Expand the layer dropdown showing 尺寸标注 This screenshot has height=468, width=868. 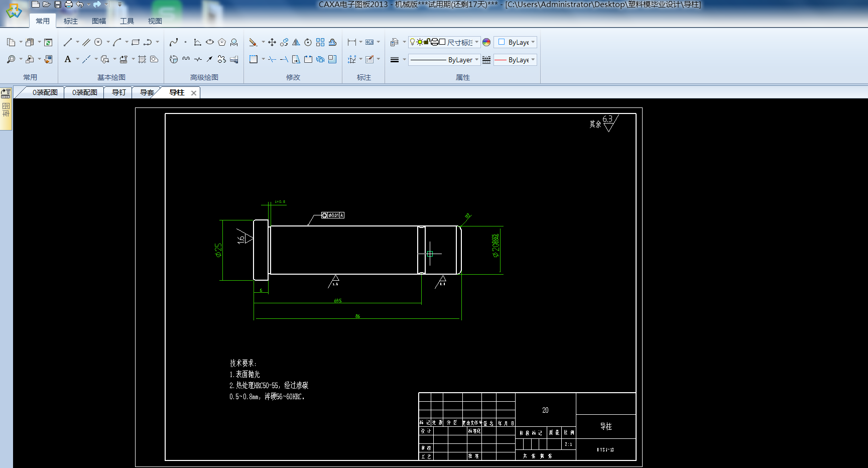[476, 42]
